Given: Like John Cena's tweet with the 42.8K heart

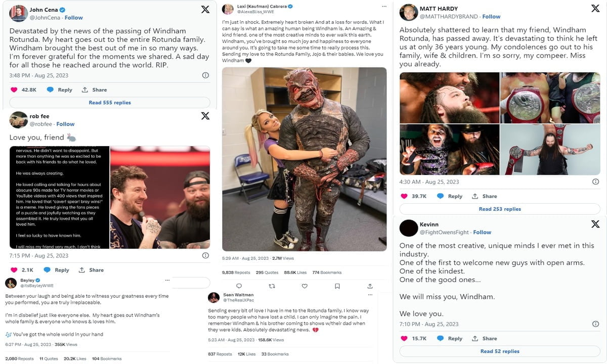Looking at the screenshot, I should (x=14, y=89).
